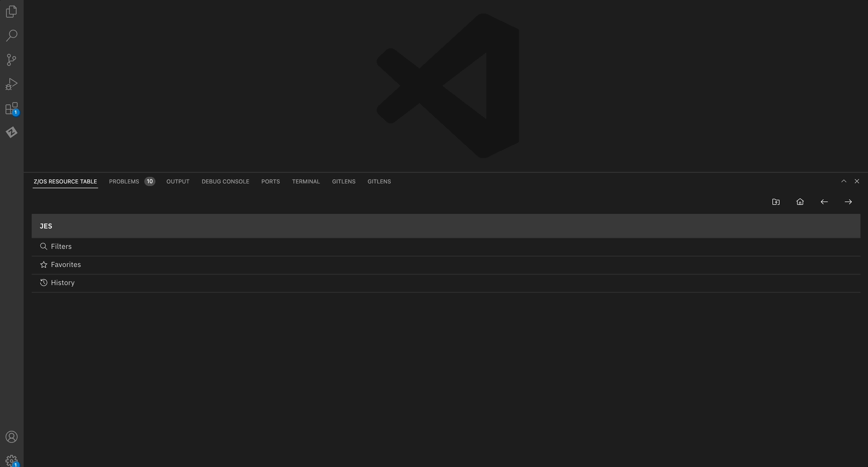The height and width of the screenshot is (467, 868).
Task: Close the bottom panel
Action: tap(857, 181)
